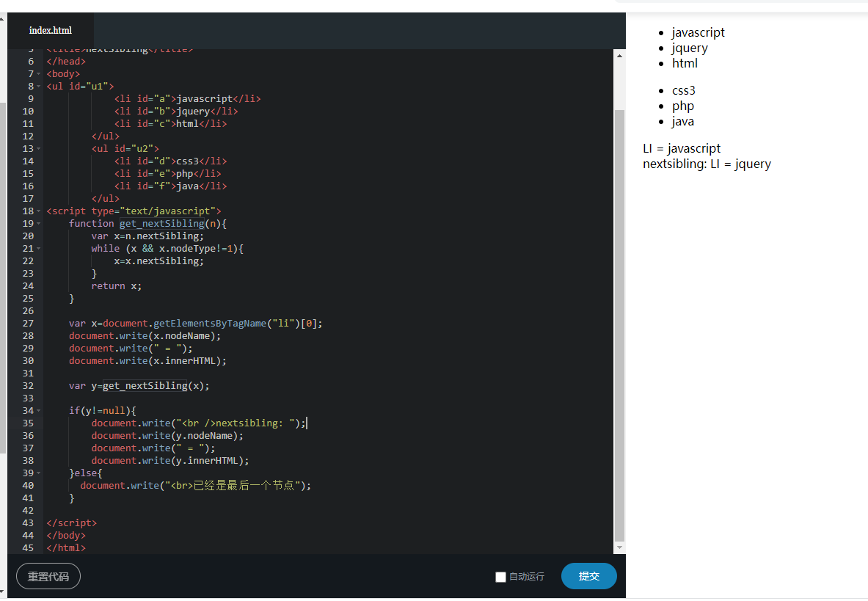Click 'javascript' in the preview list
Screen dimensions: 868x601
[698, 32]
